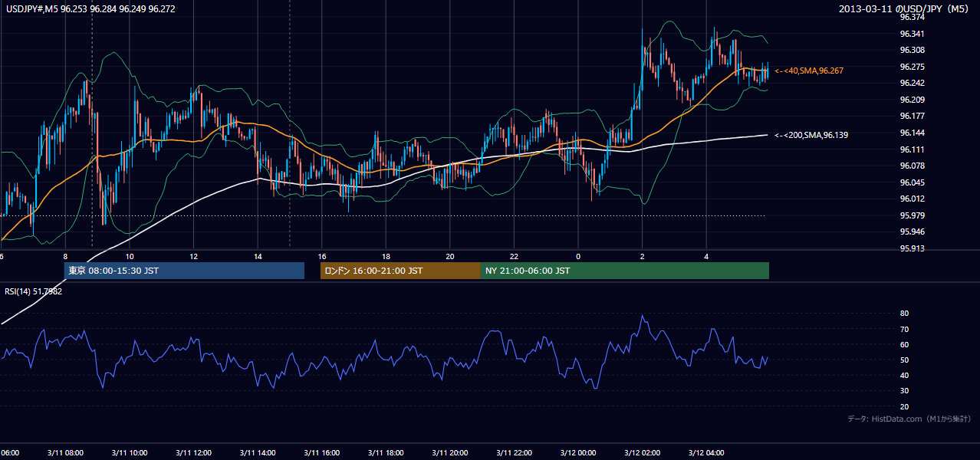Click price axis value 96.111
This screenshot has width=980, height=460.
[x=912, y=149]
